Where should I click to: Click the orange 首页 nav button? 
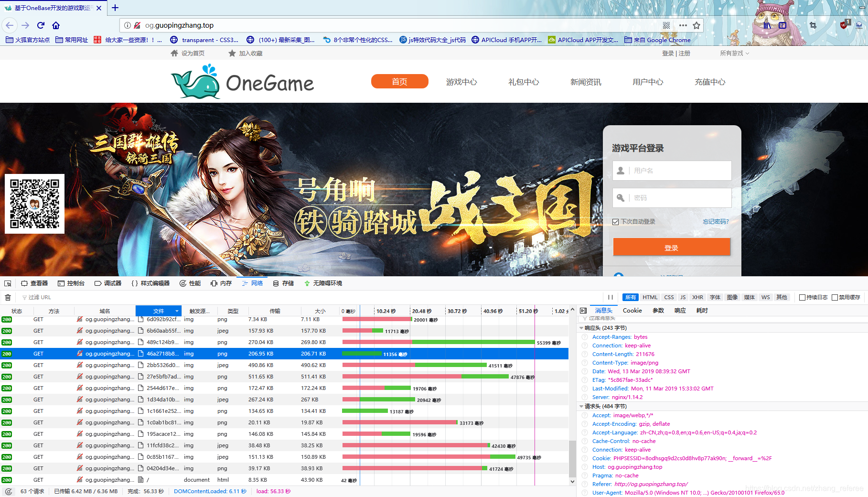(x=400, y=82)
